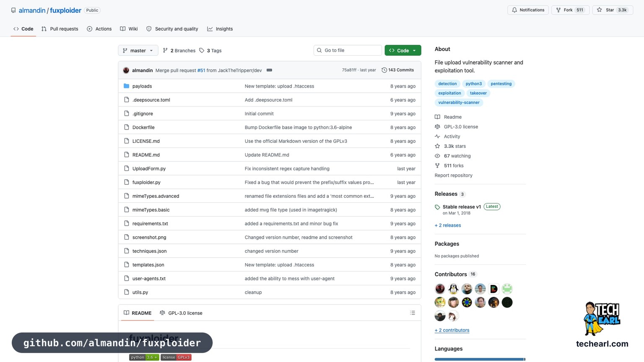Open almandin owner link

(32, 10)
